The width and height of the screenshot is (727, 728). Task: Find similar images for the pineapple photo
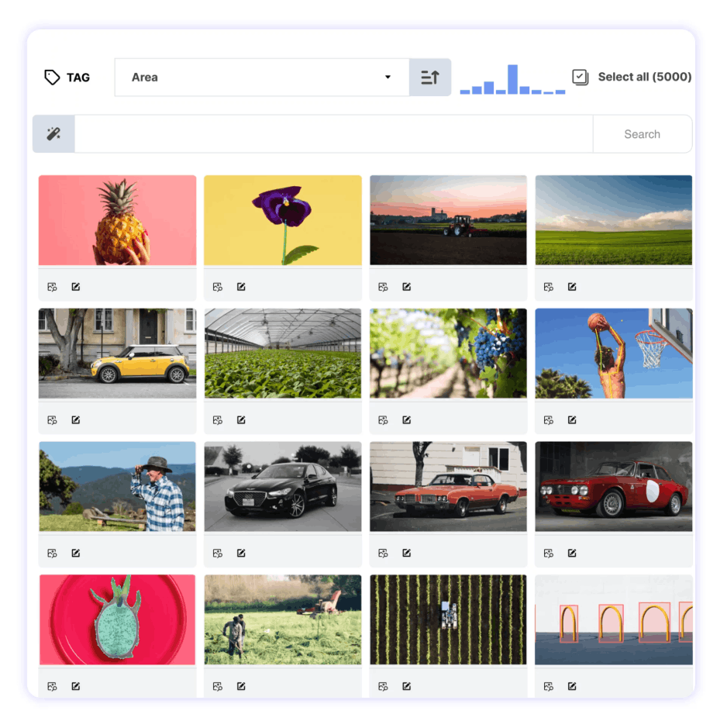52,287
